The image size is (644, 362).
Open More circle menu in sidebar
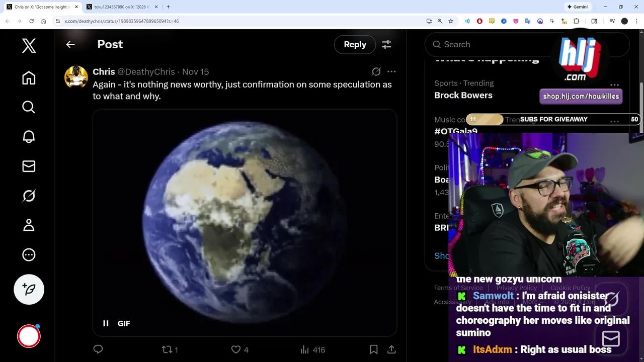point(29,254)
